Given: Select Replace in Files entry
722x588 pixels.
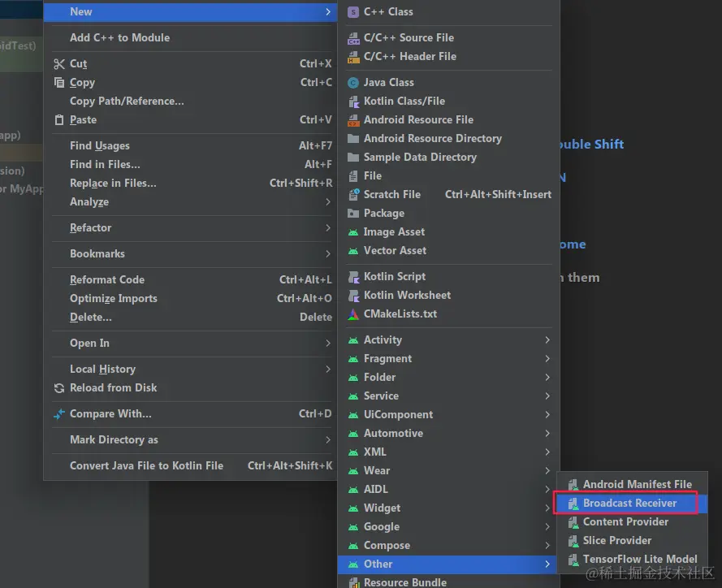Looking at the screenshot, I should click(191, 184).
